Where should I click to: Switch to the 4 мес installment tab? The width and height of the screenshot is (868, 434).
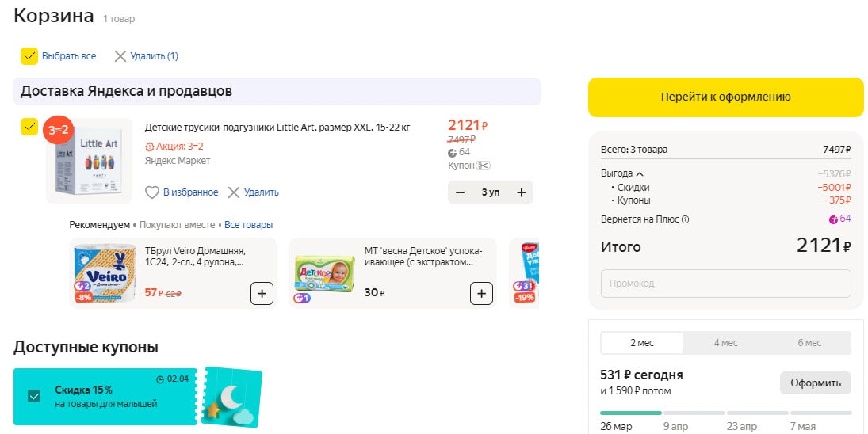click(x=725, y=343)
